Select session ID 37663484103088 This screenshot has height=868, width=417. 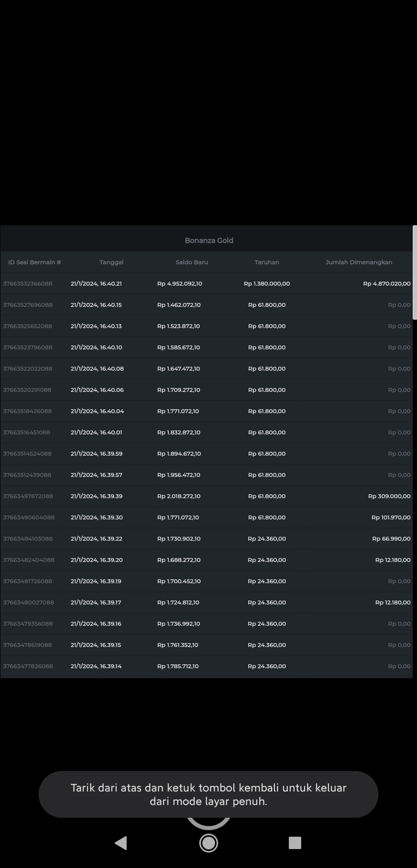click(28, 539)
